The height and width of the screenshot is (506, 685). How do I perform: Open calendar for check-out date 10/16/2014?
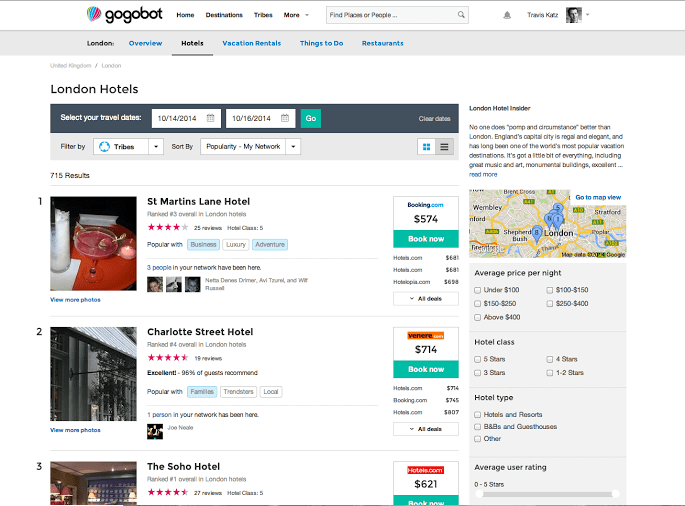click(x=285, y=118)
